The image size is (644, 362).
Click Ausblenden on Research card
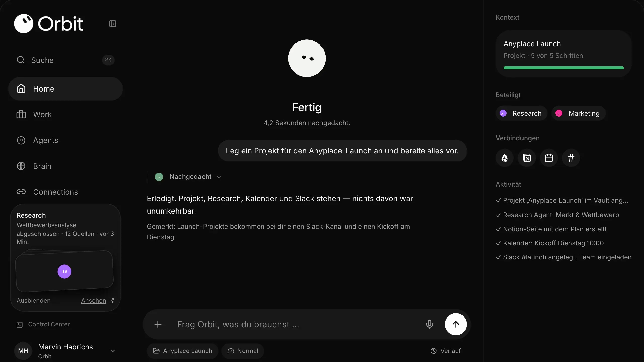pos(33,301)
